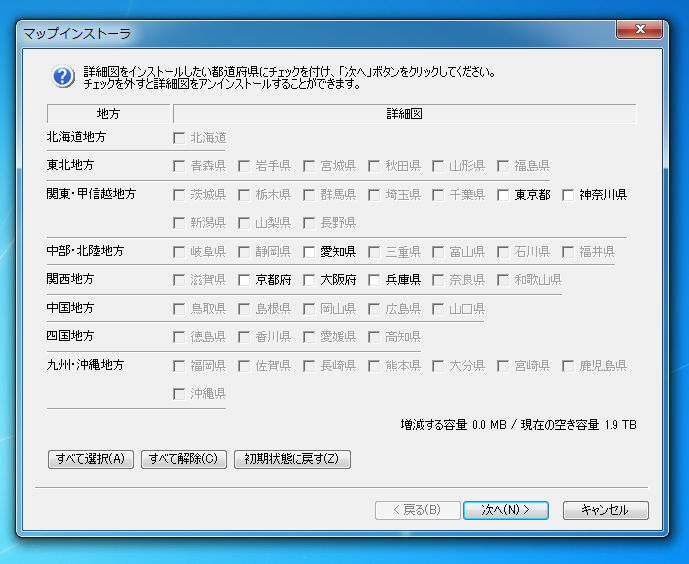The width and height of the screenshot is (689, 564).
Task: Check the 沖縄県 checkbox
Action: pyautogui.click(x=179, y=394)
